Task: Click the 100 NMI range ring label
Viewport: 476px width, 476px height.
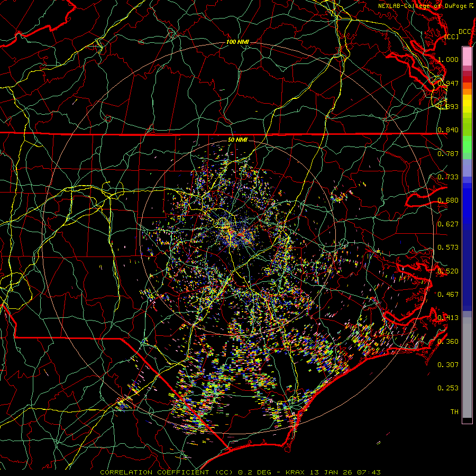Action: [x=237, y=42]
